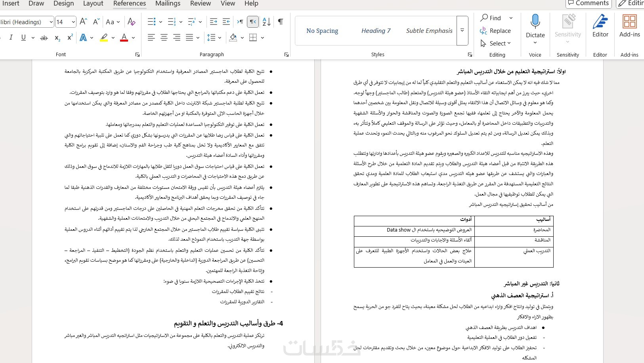Screen dimensions: 644x363
Task: Apply red font color
Action: [x=124, y=38]
